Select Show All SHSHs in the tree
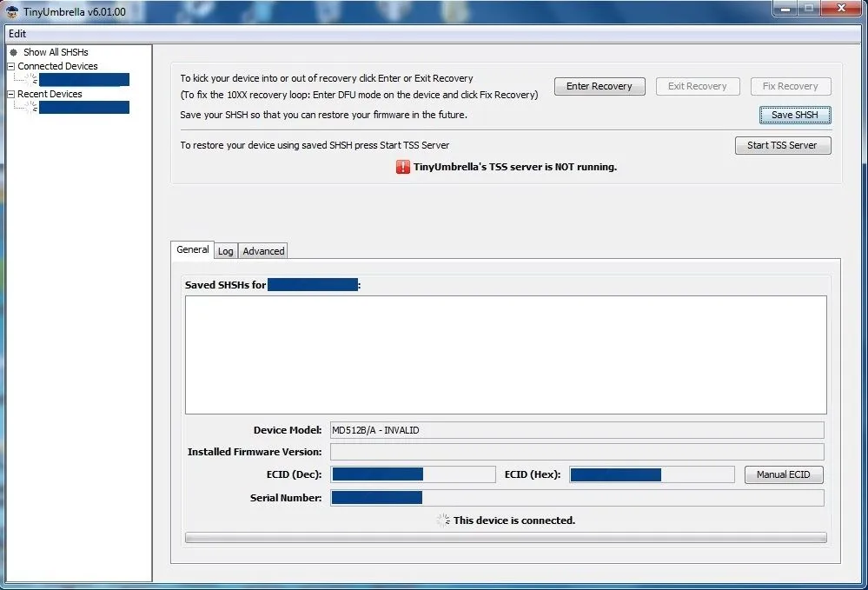This screenshot has height=590, width=868. click(x=56, y=52)
